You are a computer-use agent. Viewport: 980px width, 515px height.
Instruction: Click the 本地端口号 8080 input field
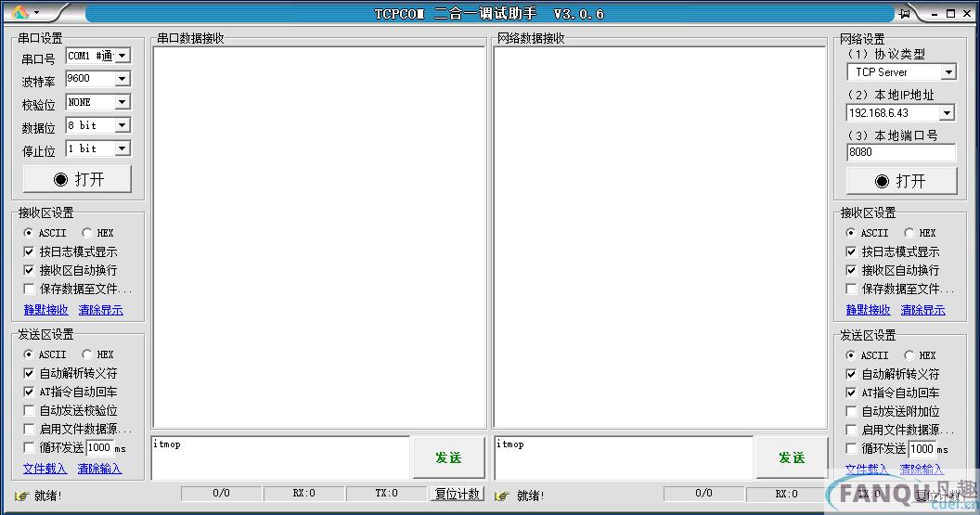(x=900, y=152)
